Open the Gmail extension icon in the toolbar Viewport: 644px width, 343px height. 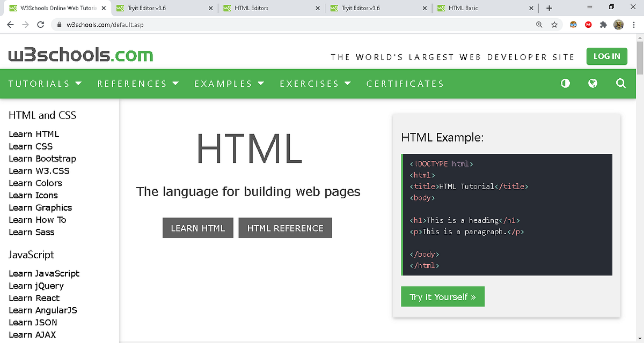[x=588, y=24]
